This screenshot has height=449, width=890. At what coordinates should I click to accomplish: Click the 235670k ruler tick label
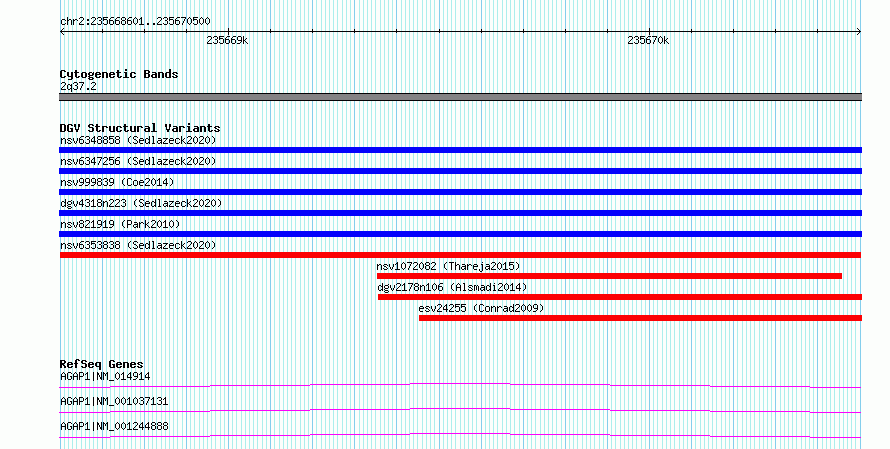(648, 41)
